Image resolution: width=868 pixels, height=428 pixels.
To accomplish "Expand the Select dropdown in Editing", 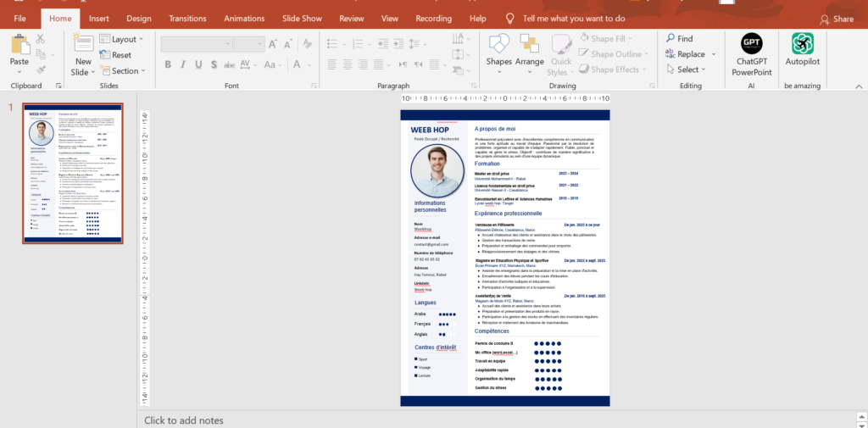I will 688,70.
